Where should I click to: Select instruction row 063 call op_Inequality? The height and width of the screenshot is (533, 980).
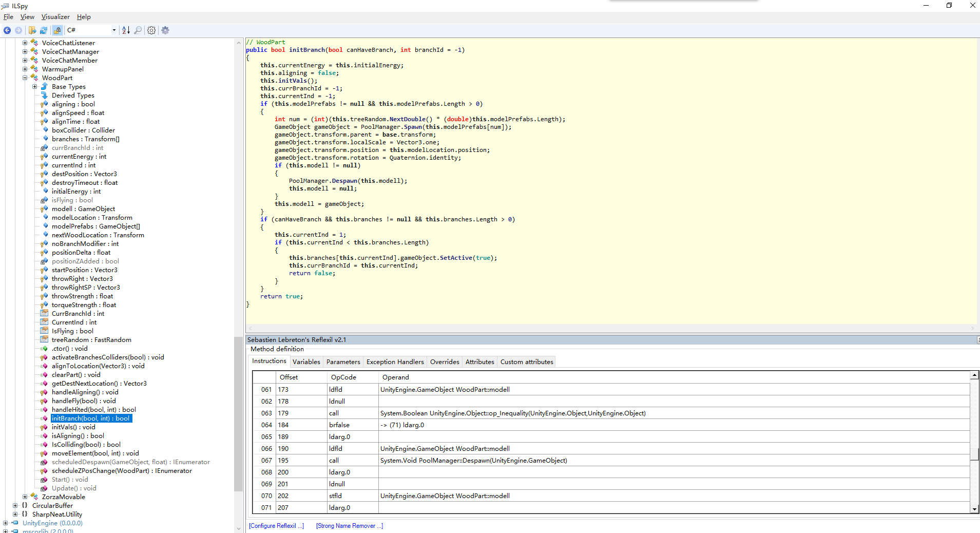[611, 413]
